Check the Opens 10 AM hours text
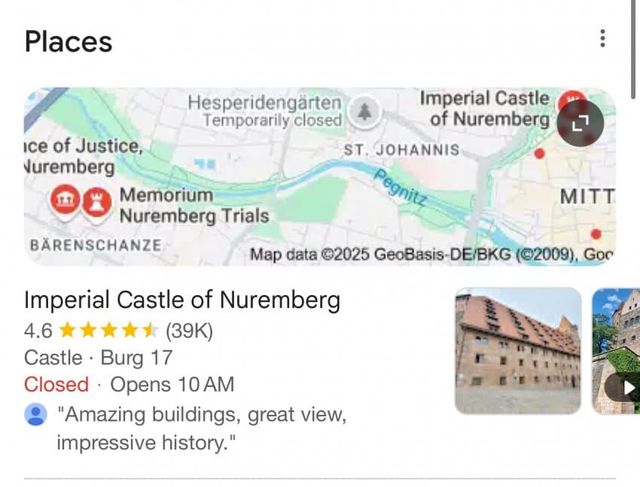The height and width of the screenshot is (487, 640). point(172,385)
